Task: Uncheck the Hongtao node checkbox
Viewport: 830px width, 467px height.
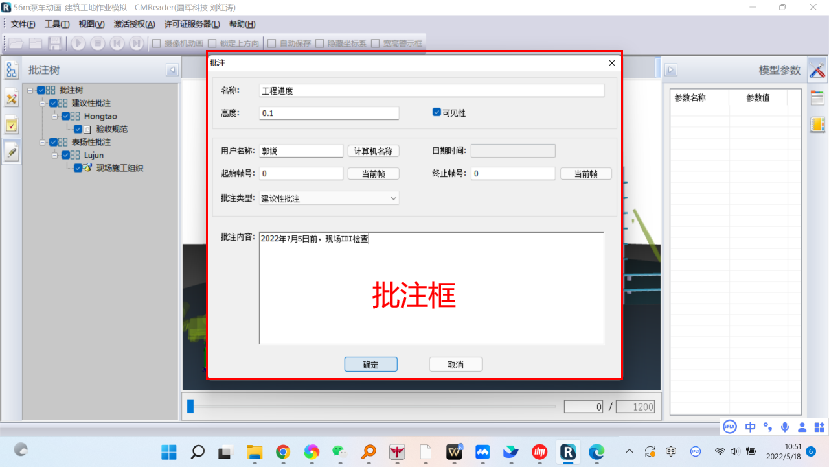Action: 66,116
